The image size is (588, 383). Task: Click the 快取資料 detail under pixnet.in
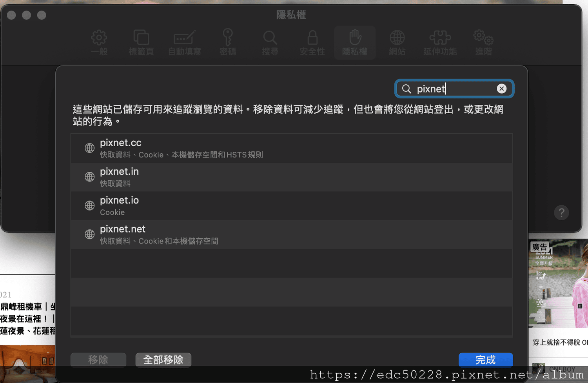coord(115,183)
